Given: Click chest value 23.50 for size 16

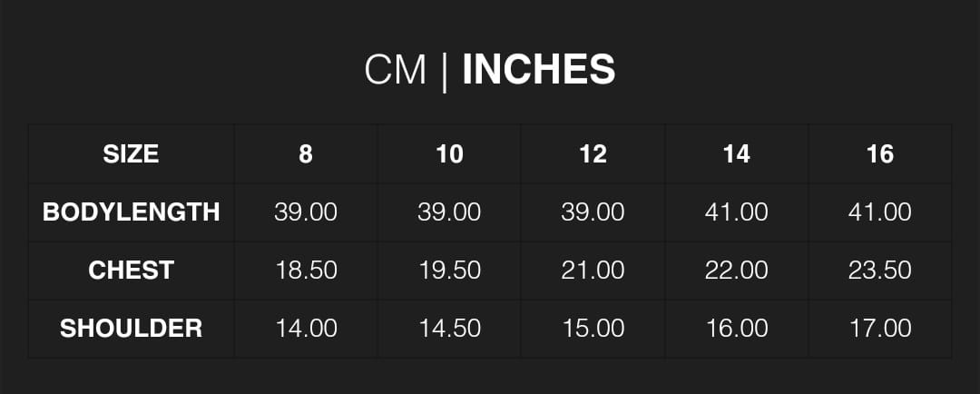Looking at the screenshot, I should (880, 271).
